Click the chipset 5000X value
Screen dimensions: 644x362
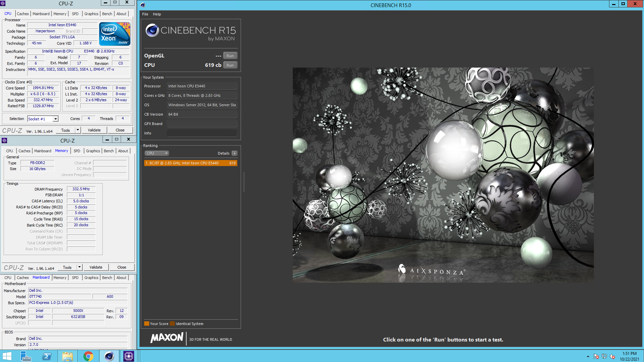click(x=78, y=311)
